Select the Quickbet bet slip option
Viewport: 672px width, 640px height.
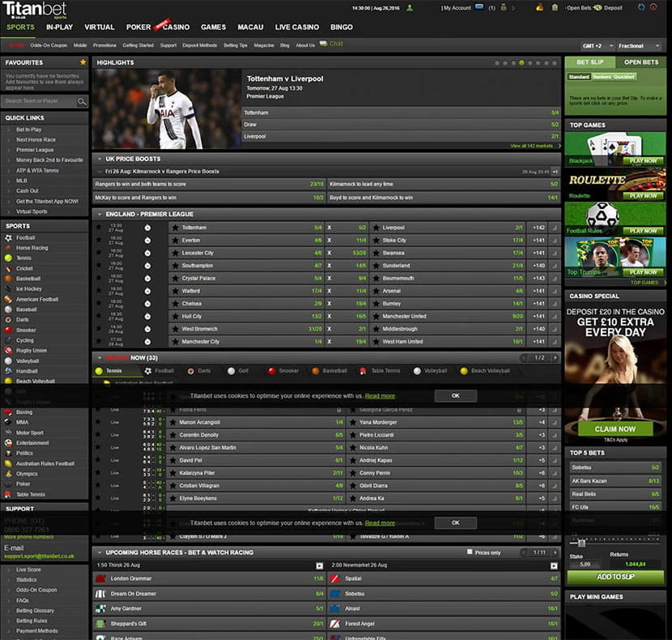tap(624, 77)
